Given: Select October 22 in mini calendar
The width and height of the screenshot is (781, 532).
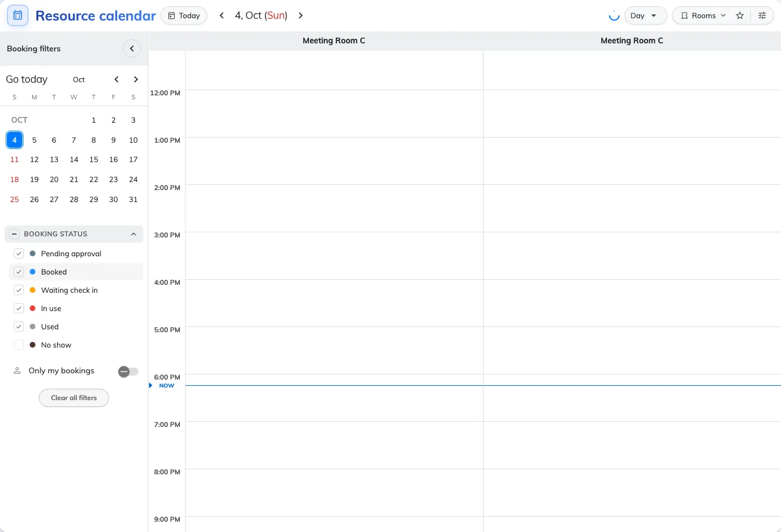Looking at the screenshot, I should 94,179.
